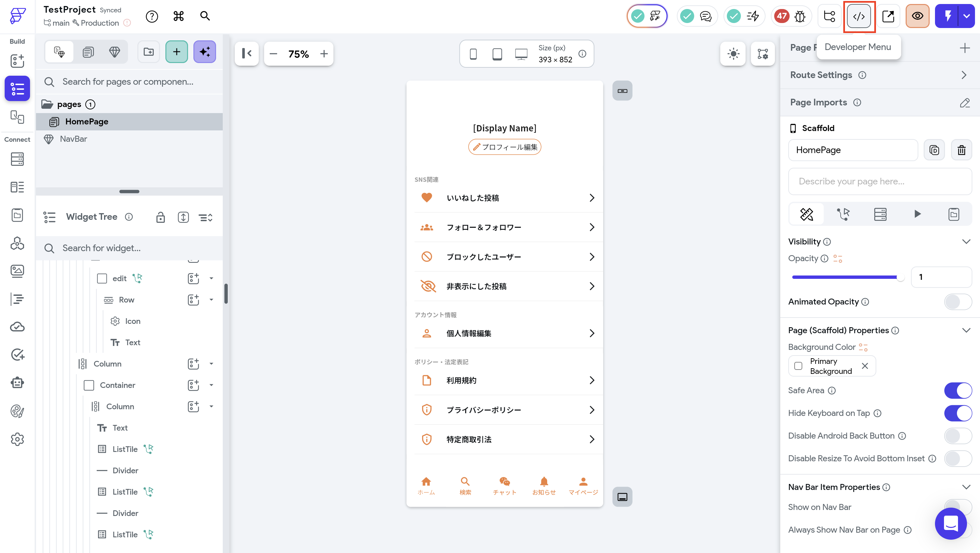The image size is (980, 553).
Task: Toggle light mode sun icon on canvas
Action: [x=733, y=54]
